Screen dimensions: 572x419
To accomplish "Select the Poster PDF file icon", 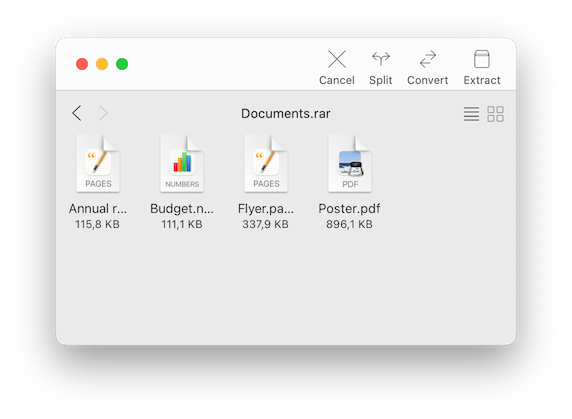I will (x=350, y=164).
